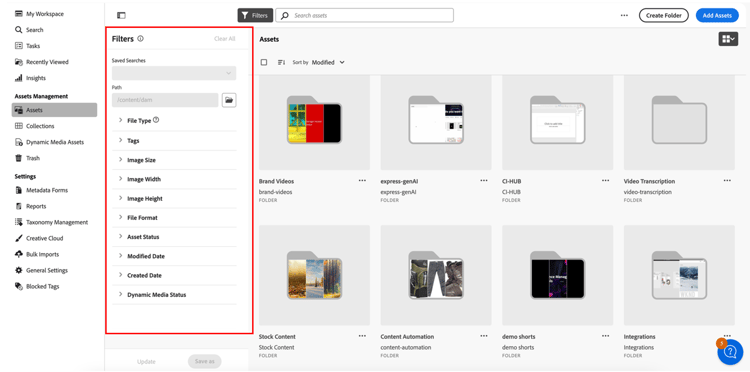Click the File Type help icon
The height and width of the screenshot is (372, 750).
(156, 120)
